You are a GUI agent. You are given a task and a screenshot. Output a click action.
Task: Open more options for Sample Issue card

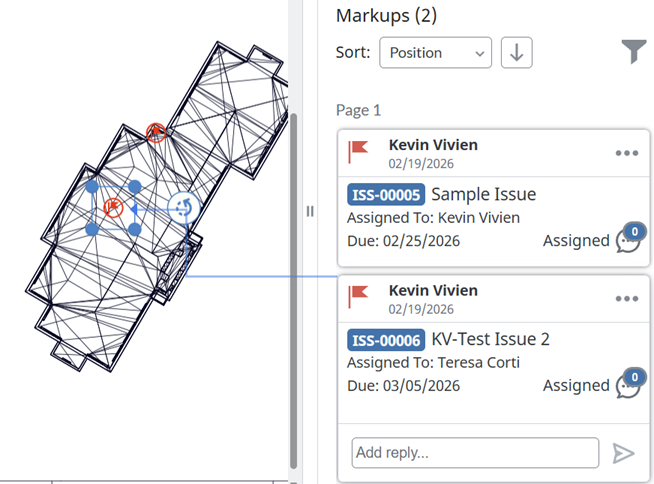point(627,153)
